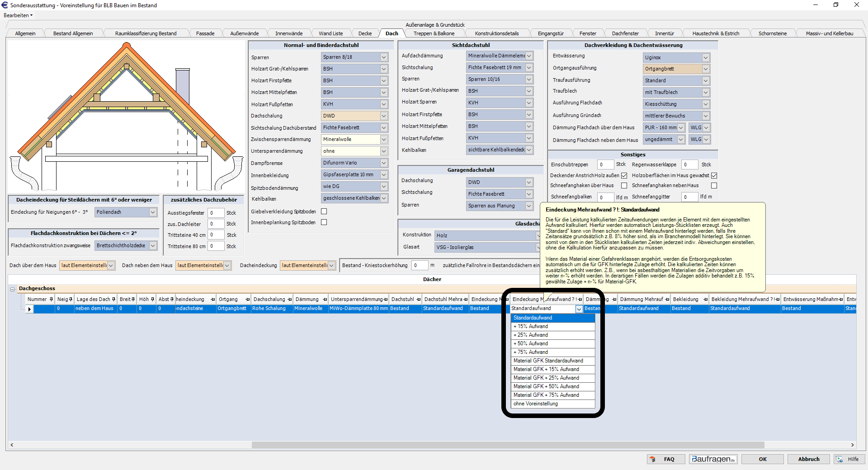
Task: Click the Hilfe help video icon
Action: tap(840, 459)
